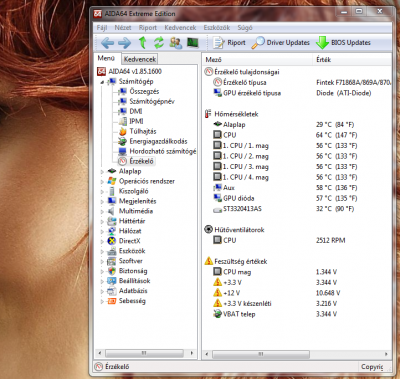Expand the Operációs rendszer node
Image resolution: width=400 pixels, height=379 pixels.
(x=102, y=182)
